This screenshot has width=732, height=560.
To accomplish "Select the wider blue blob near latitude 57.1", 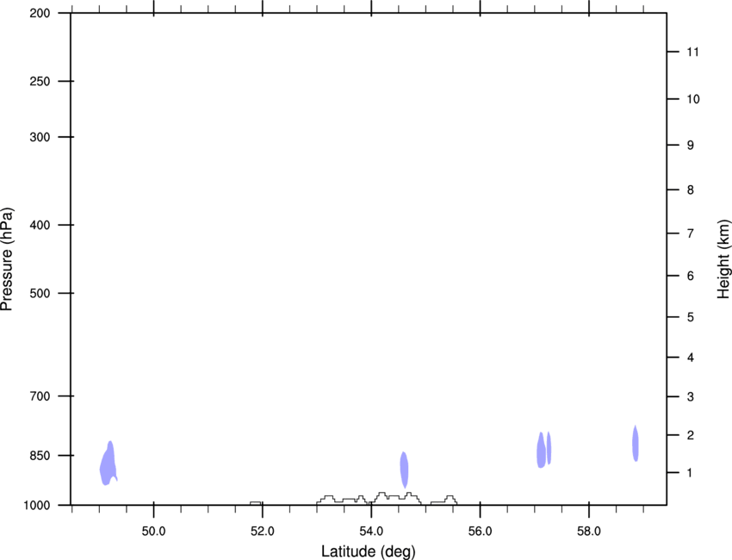I will (541, 451).
